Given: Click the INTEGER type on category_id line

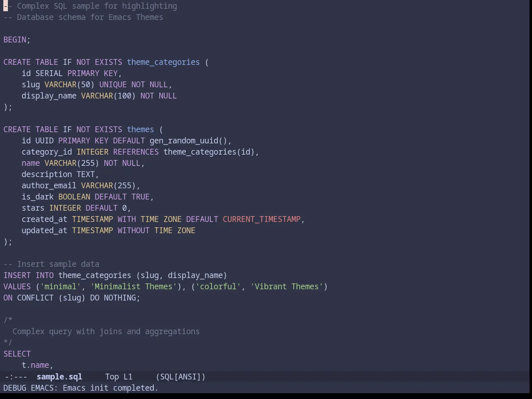Looking at the screenshot, I should coord(93,152).
